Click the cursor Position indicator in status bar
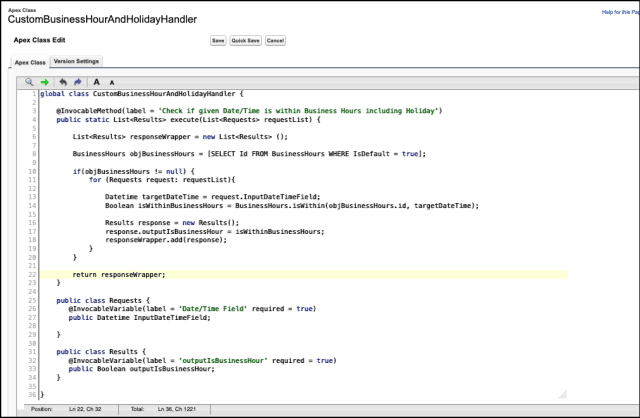This screenshot has height=418, width=640. tap(62, 409)
